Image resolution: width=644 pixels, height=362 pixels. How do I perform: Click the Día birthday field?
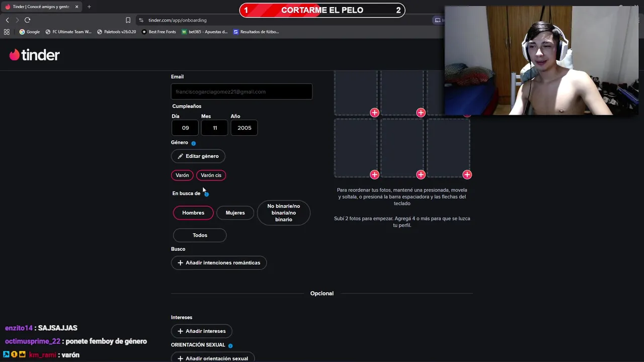[185, 128]
